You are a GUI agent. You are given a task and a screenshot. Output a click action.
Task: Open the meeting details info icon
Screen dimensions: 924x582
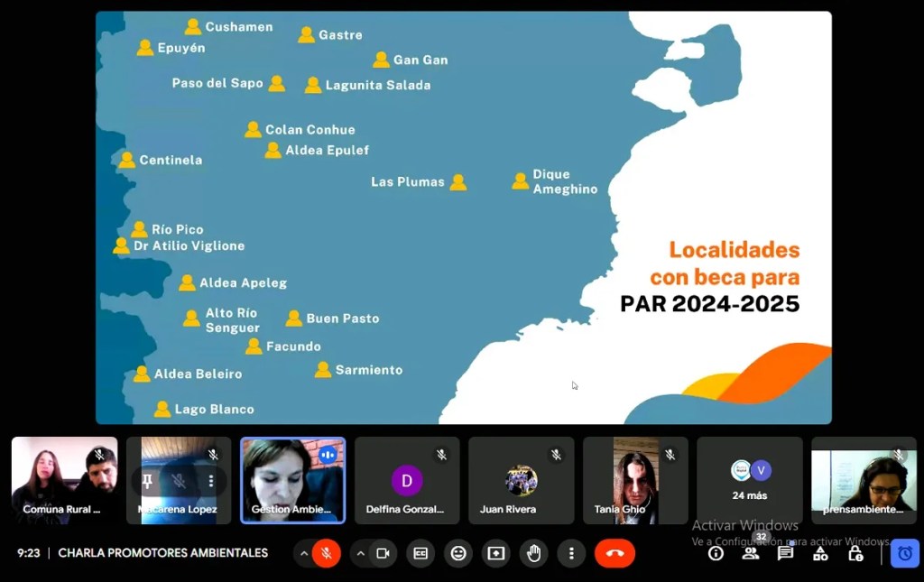pos(715,553)
